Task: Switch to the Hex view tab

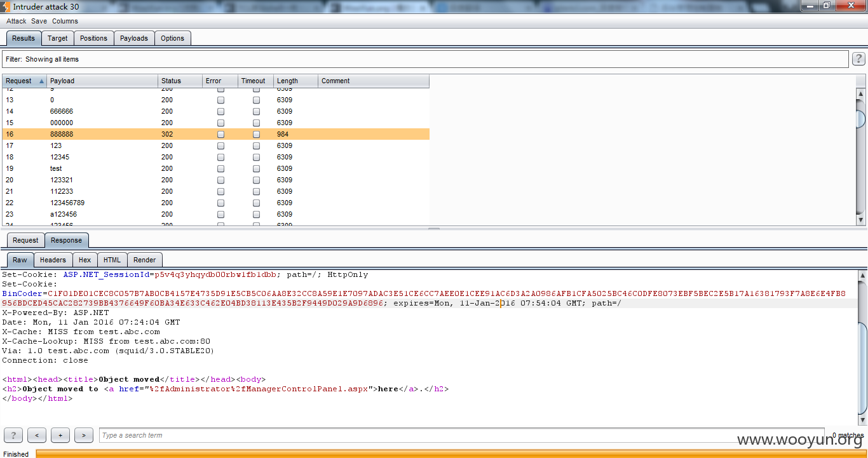Action: (x=85, y=260)
